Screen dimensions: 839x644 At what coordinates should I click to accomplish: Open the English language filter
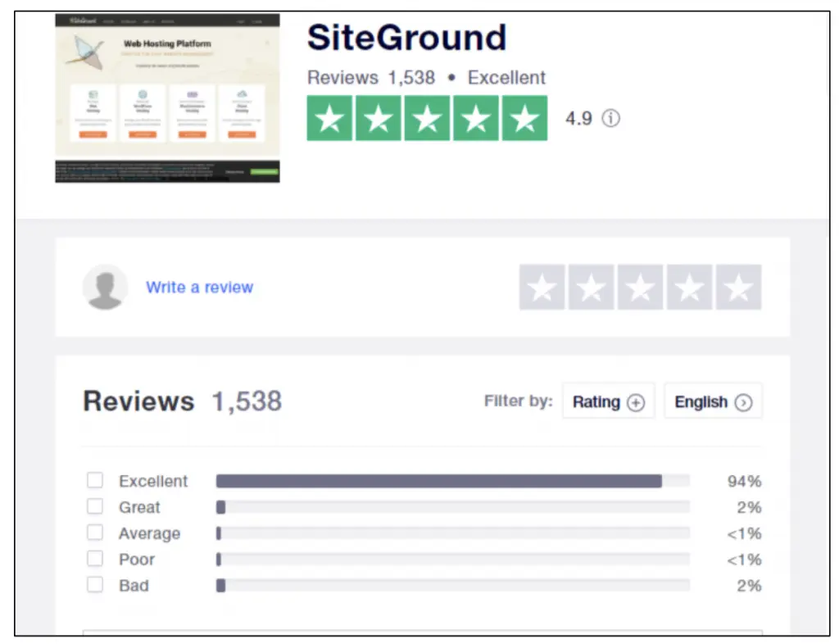pyautogui.click(x=712, y=401)
